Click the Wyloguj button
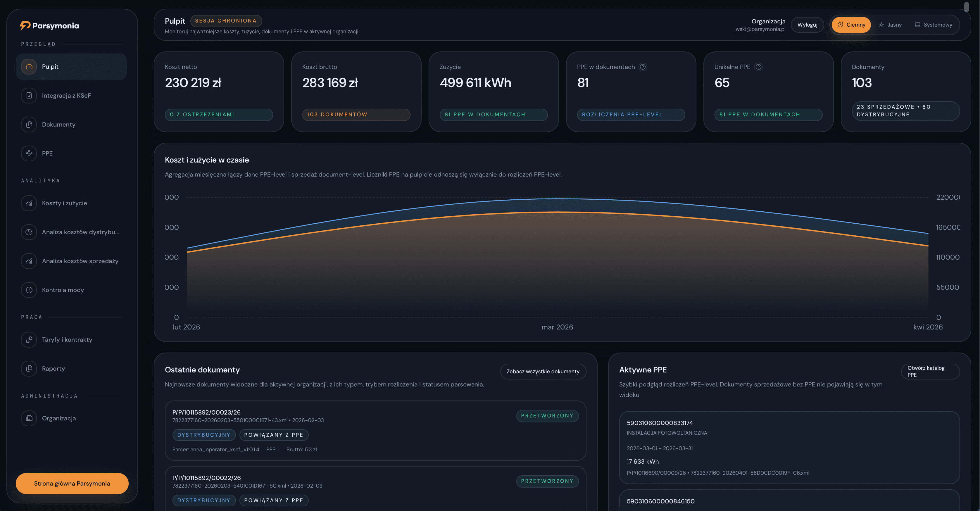The image size is (980, 511). [x=807, y=25]
